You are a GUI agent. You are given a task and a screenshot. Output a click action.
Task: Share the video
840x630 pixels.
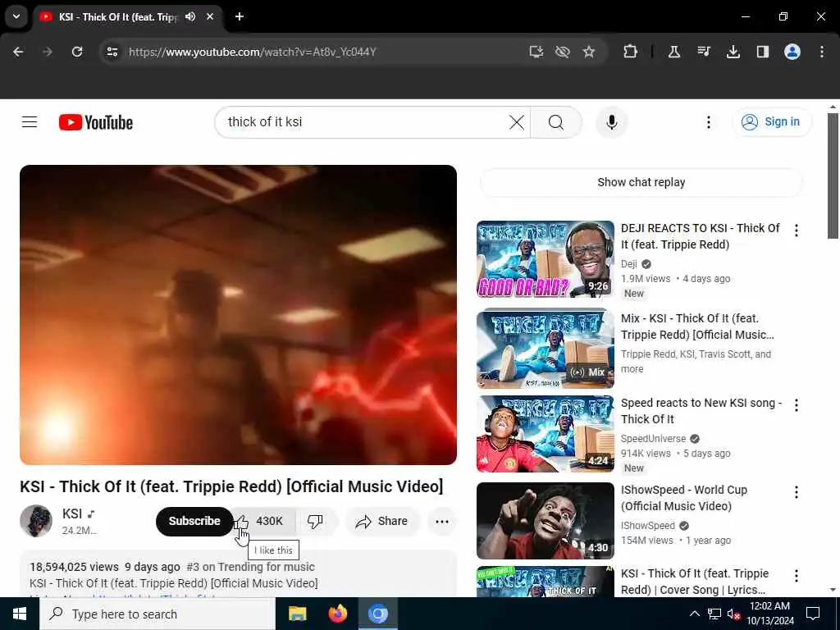point(382,521)
